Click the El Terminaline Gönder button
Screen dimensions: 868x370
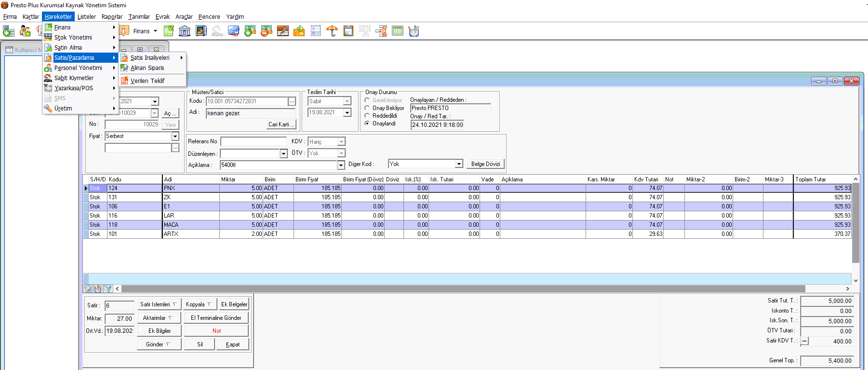coord(216,318)
